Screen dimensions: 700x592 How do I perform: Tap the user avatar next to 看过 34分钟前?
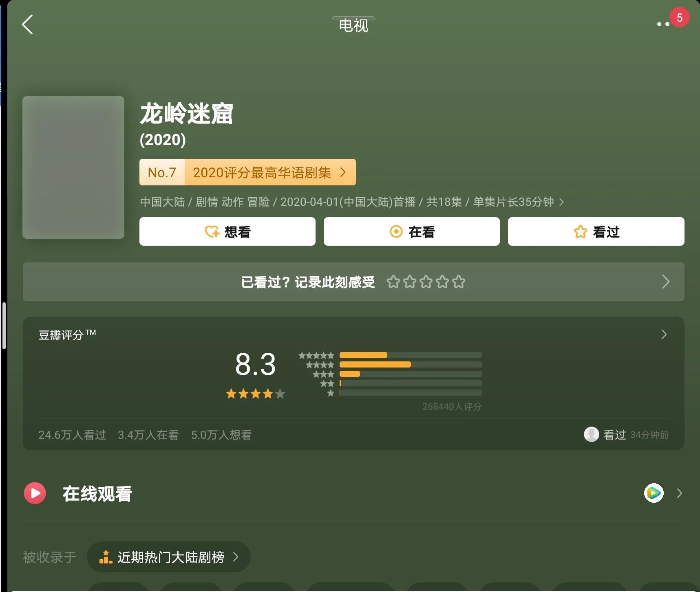tap(592, 435)
